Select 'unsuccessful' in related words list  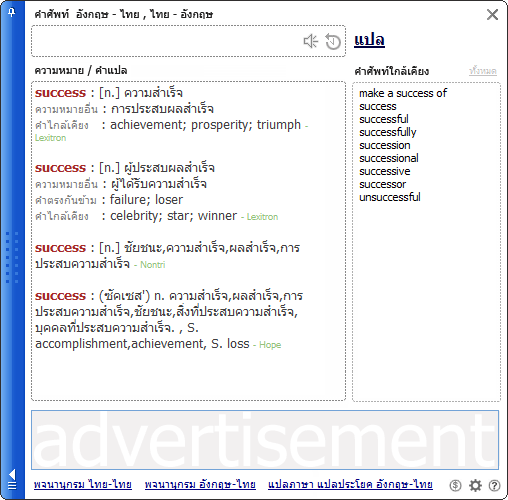pos(390,197)
